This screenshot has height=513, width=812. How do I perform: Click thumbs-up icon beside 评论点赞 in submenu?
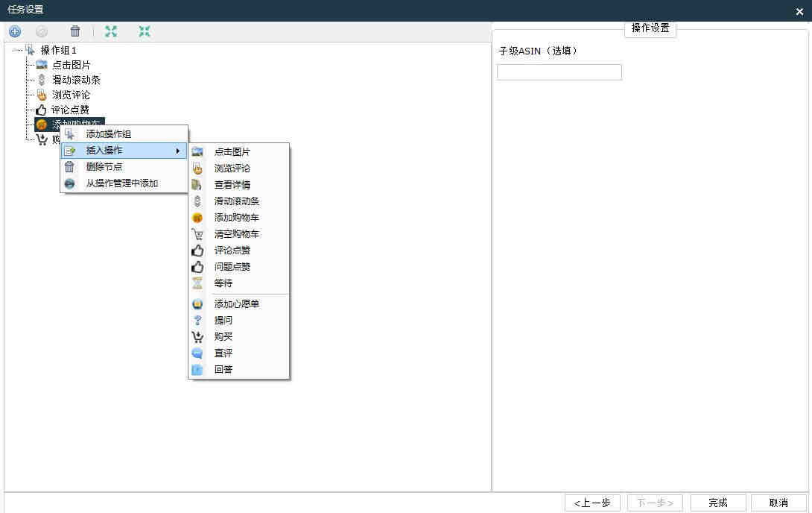pos(197,251)
